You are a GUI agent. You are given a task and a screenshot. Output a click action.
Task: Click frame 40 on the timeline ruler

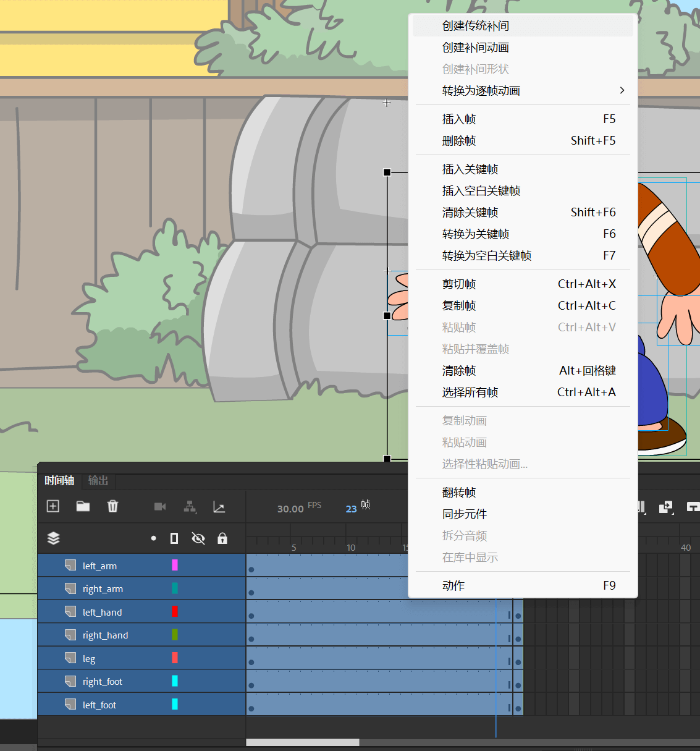pos(686,548)
